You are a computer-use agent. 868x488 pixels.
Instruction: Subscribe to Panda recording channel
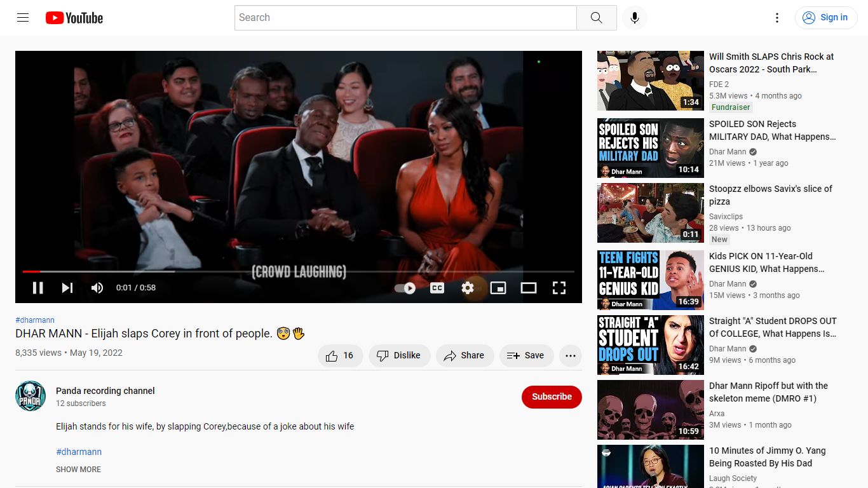tap(552, 396)
